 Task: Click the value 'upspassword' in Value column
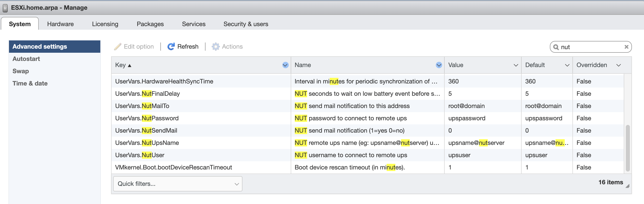[x=467, y=118]
